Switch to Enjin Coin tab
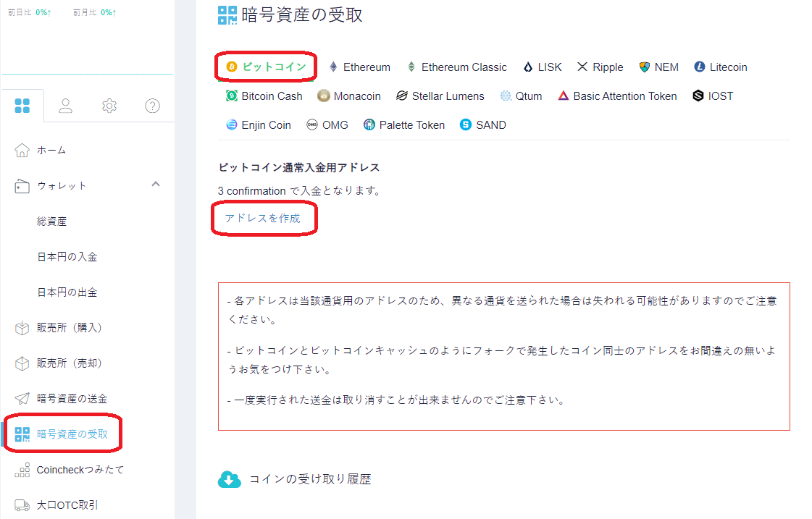 pos(259,125)
